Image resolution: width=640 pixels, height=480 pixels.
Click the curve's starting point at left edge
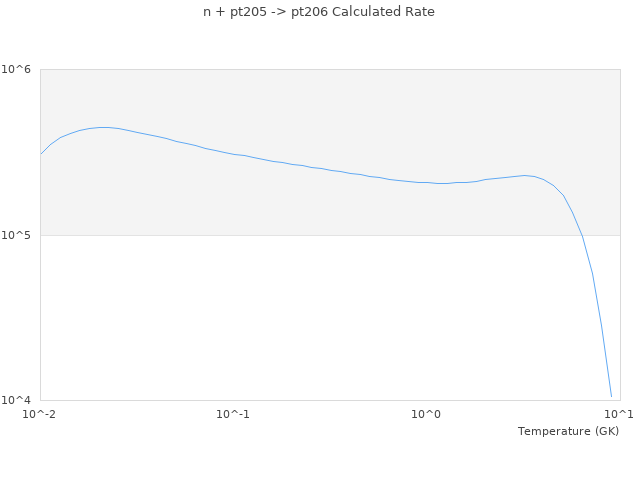click(x=41, y=154)
